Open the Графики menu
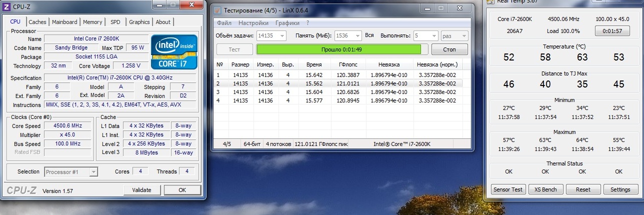644x215 pixels. click(287, 23)
